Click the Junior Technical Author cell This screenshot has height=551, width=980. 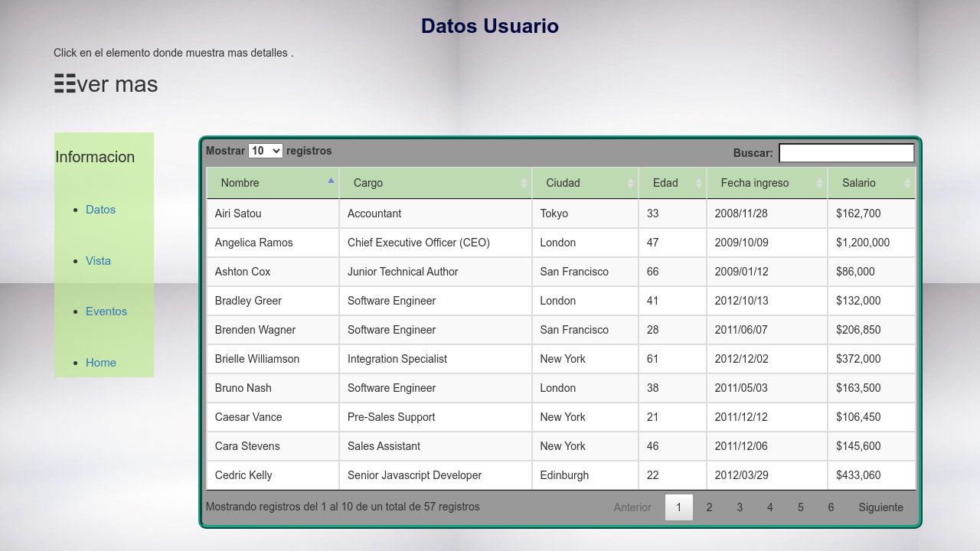pos(436,272)
